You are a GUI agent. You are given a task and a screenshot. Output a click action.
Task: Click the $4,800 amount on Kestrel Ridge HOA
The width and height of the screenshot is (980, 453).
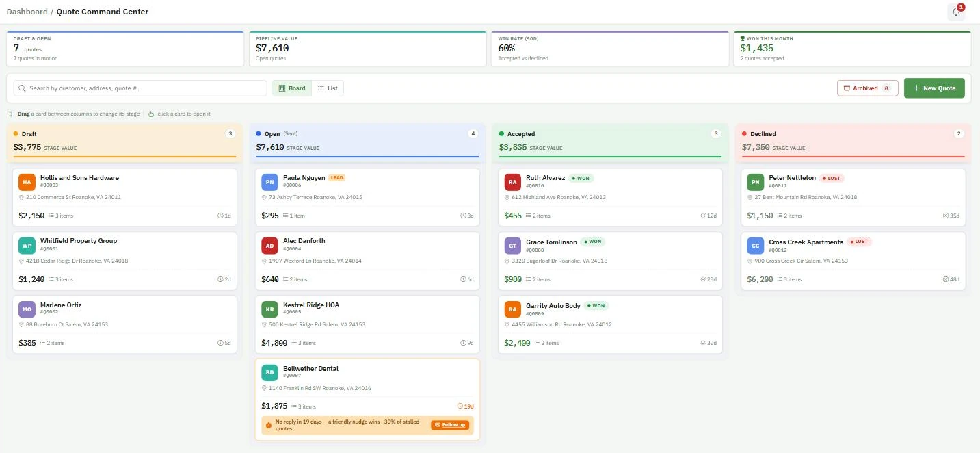click(x=274, y=343)
